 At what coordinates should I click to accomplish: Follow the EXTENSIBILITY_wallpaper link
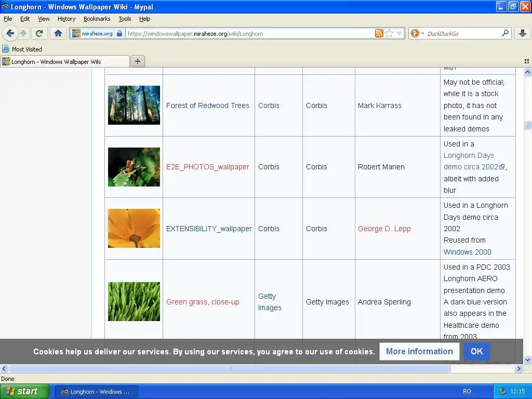pyautogui.click(x=209, y=229)
